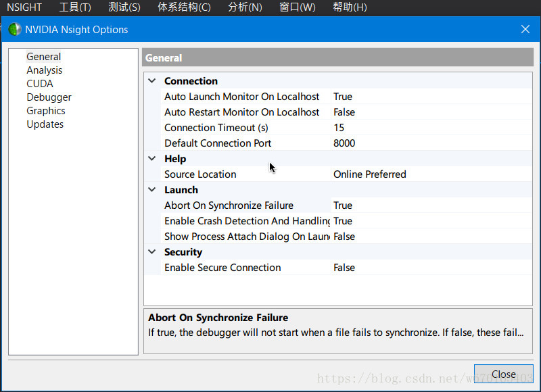Change Auto Restart Monitor value False
Image resolution: width=541 pixels, height=392 pixels.
tap(431, 112)
